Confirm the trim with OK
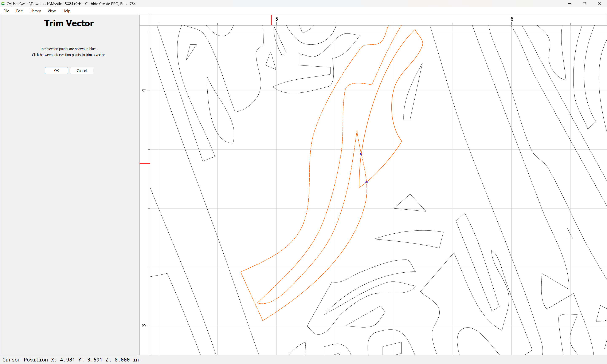This screenshot has height=364, width=607. [x=56, y=71]
